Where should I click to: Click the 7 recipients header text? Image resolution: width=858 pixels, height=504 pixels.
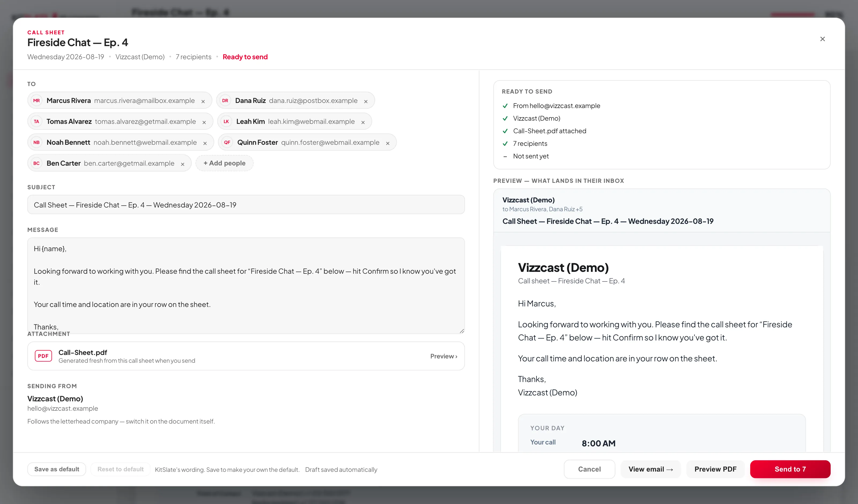[193, 57]
